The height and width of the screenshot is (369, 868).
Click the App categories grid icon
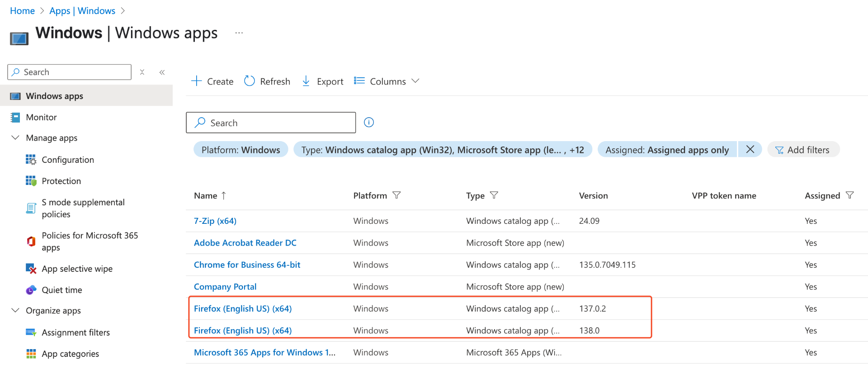31,354
